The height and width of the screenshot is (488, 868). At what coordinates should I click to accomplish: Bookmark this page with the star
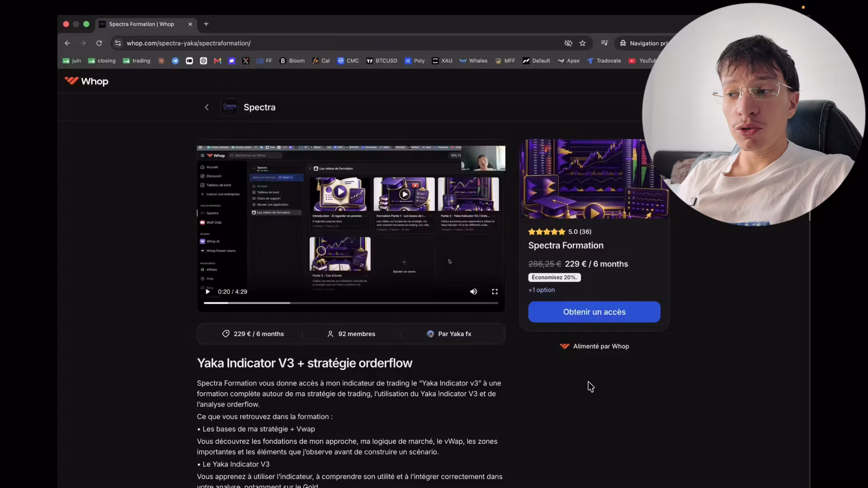583,43
